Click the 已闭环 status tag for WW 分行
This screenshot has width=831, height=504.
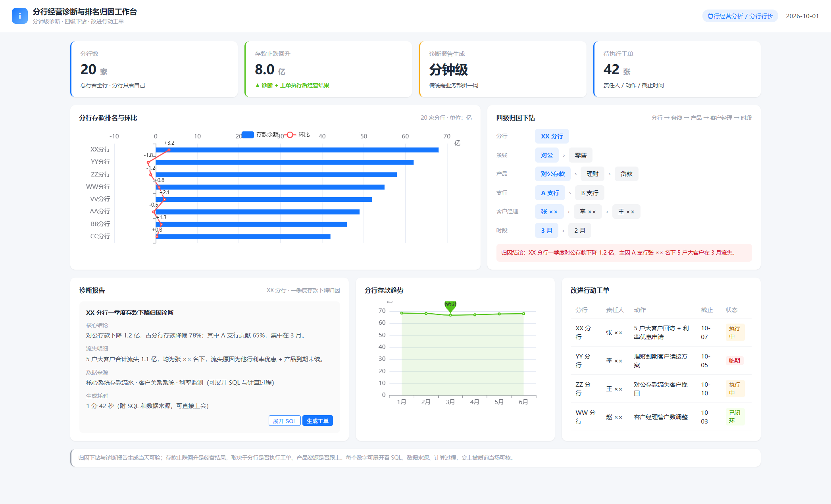735,417
